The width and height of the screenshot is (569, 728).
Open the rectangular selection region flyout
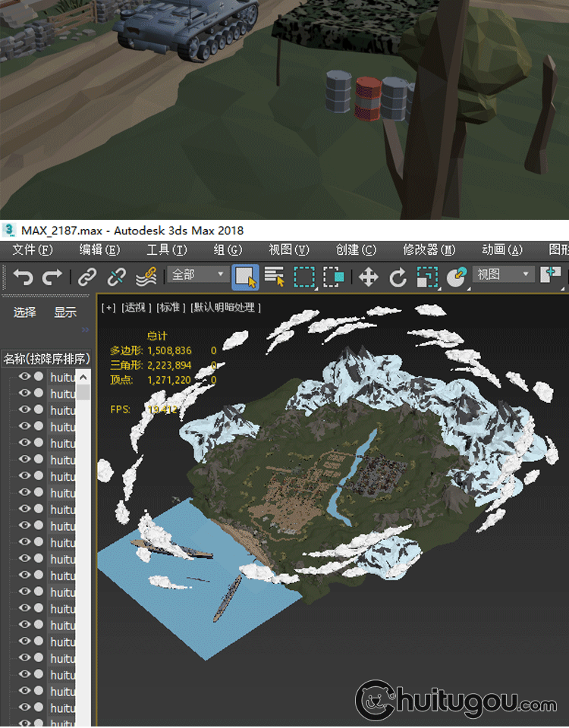click(304, 277)
